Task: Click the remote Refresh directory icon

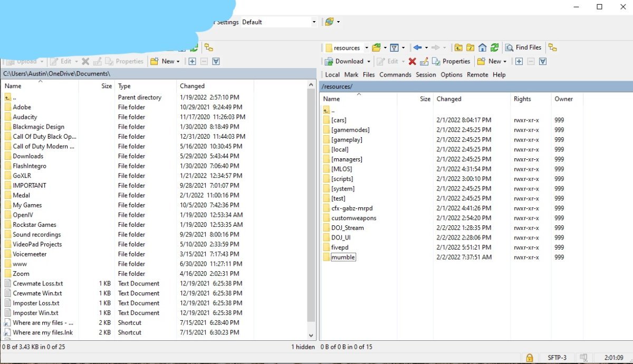Action: [x=494, y=47]
